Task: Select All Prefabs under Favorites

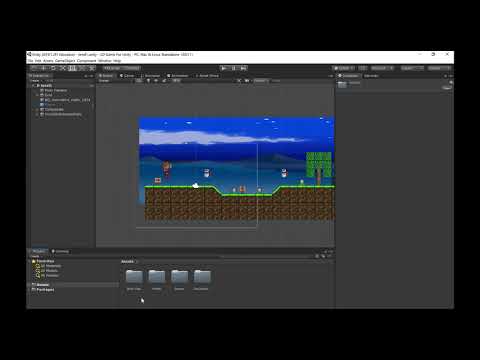Action: 49,275
